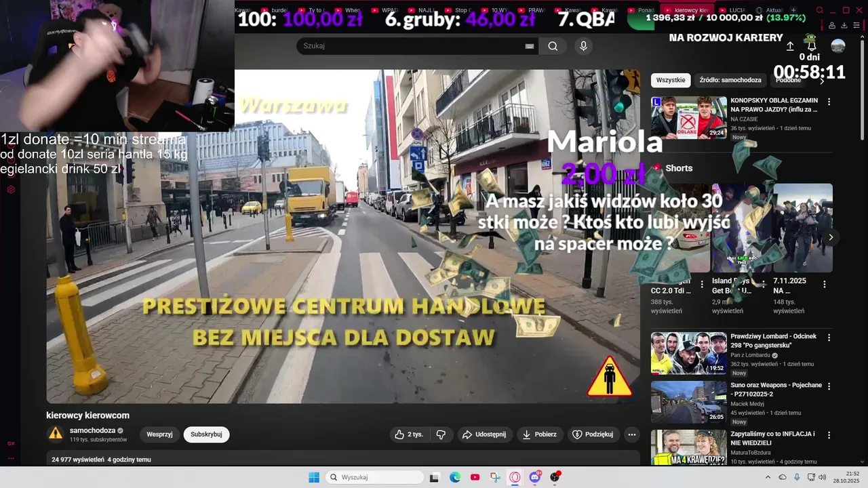Click Podziękuj thanks button
868x488 pixels.
(x=593, y=434)
